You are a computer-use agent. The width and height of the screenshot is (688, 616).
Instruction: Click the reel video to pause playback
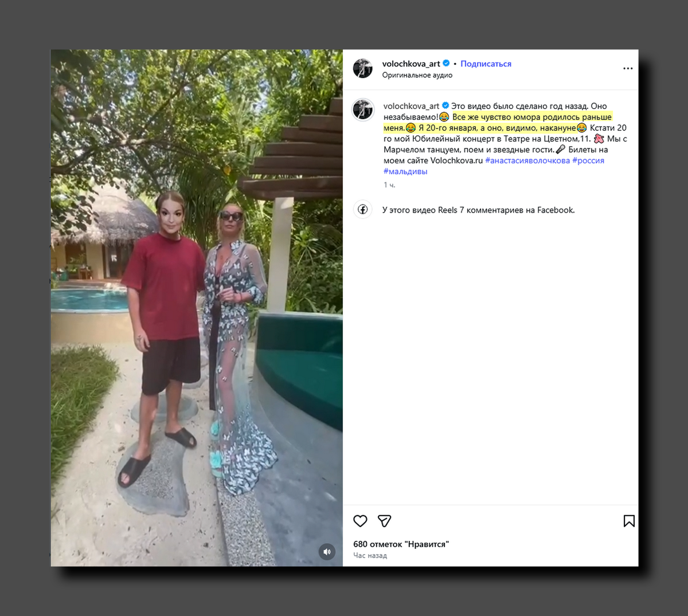point(197,308)
